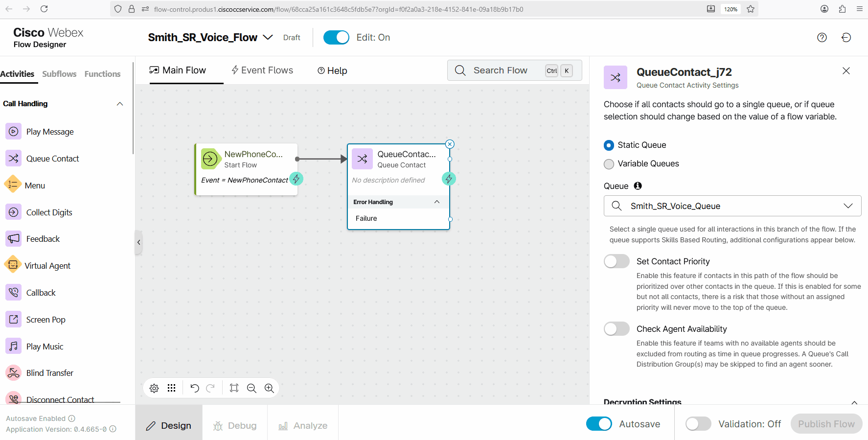The width and height of the screenshot is (868, 440).
Task: Toggle the grid dots icon
Action: tap(171, 388)
